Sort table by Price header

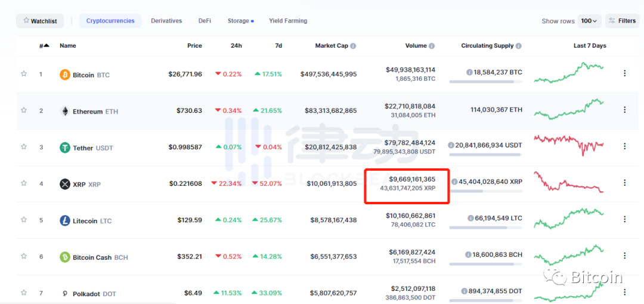tap(194, 46)
